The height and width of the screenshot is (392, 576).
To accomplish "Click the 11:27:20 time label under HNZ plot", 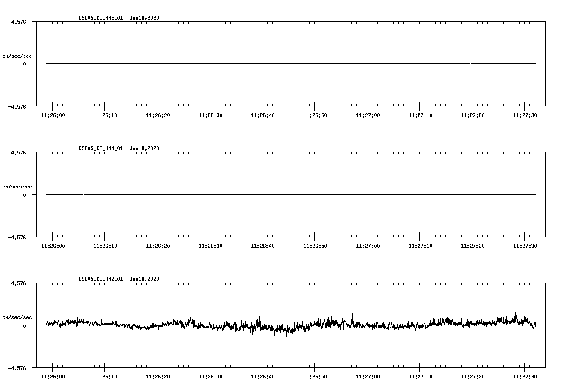I will click(473, 376).
